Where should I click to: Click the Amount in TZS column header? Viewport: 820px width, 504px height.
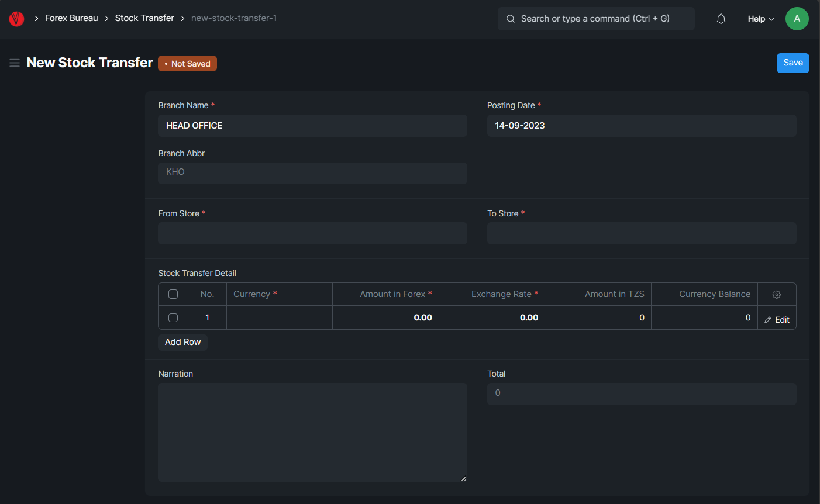pyautogui.click(x=598, y=294)
